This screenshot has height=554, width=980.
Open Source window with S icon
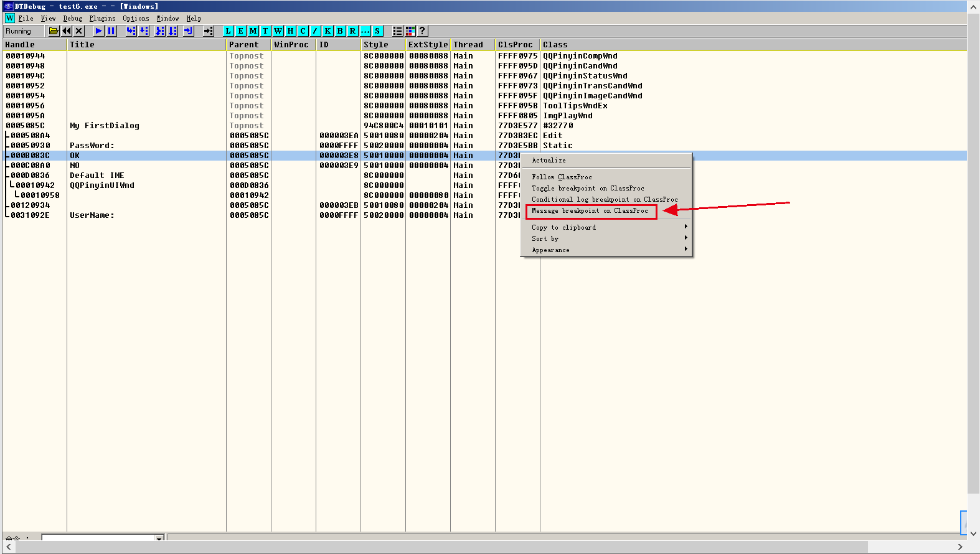tap(378, 31)
